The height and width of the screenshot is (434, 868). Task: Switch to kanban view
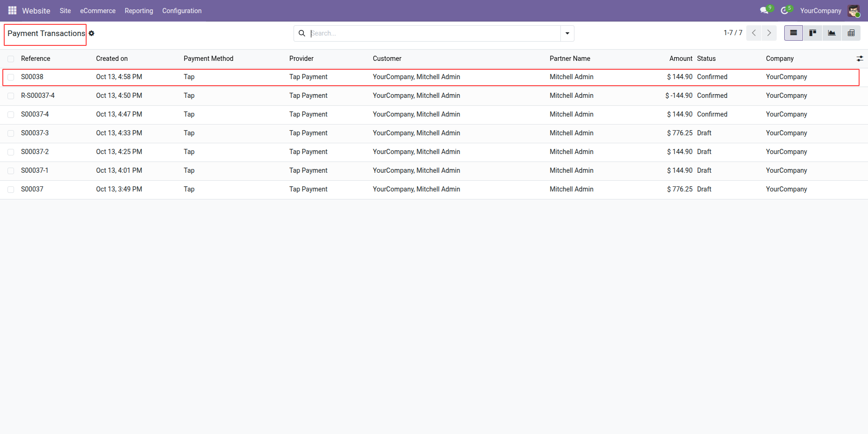(x=812, y=33)
